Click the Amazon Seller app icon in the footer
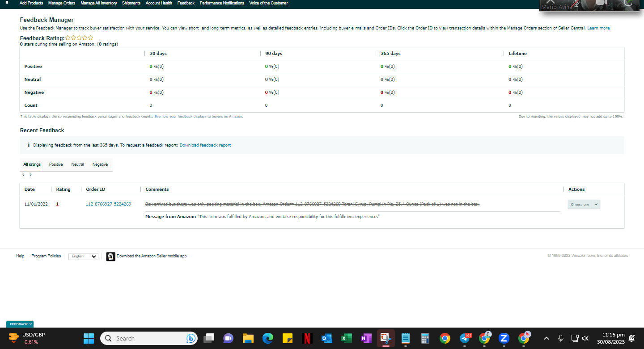The height and width of the screenshot is (349, 644). (x=110, y=256)
